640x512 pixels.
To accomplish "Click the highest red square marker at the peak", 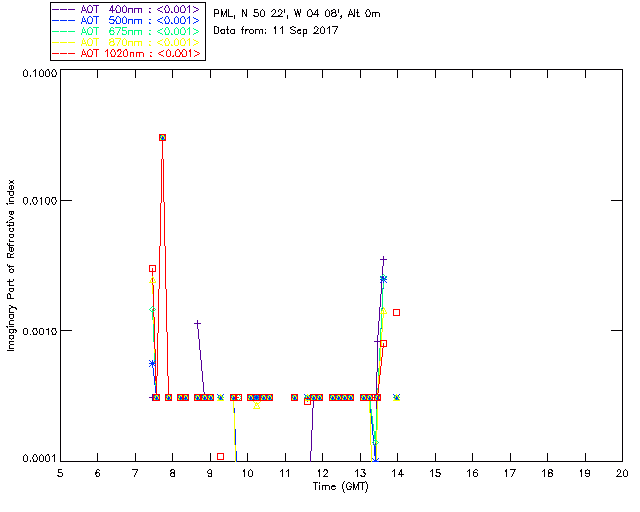I will (162, 138).
